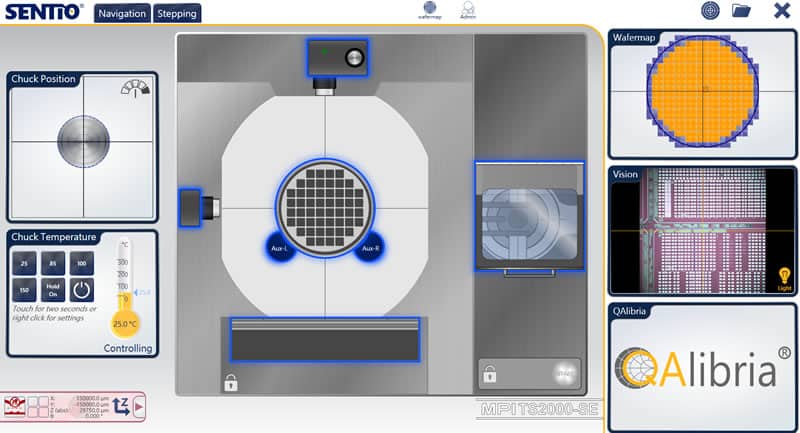Switch to the Stepping tab
Viewport: 800px width, 433px height.
(176, 13)
